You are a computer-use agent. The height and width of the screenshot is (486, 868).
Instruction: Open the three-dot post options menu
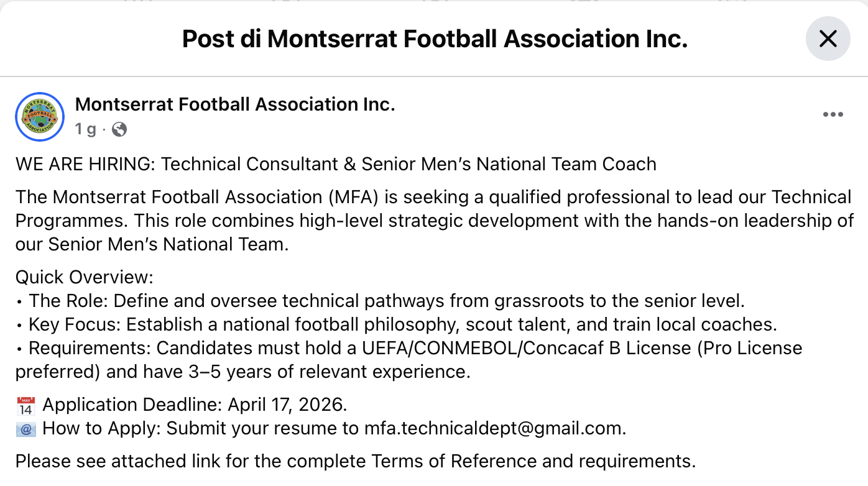(833, 114)
